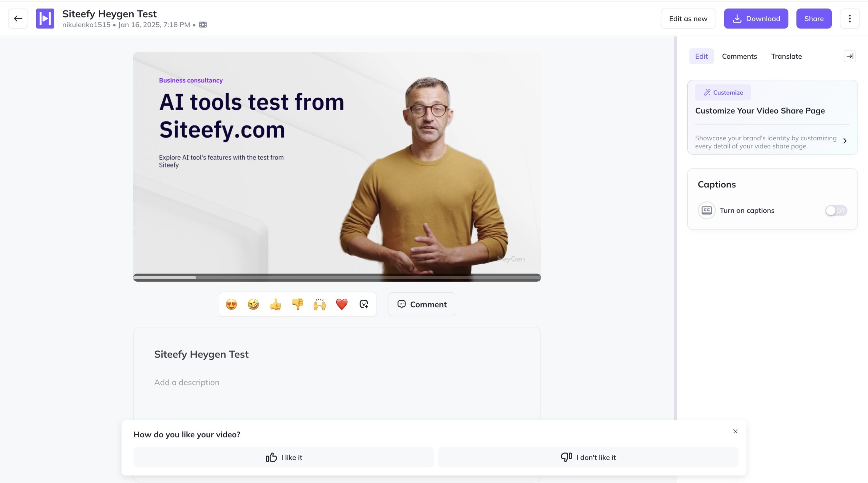
Task: React with laughing emoji
Action: (253, 304)
